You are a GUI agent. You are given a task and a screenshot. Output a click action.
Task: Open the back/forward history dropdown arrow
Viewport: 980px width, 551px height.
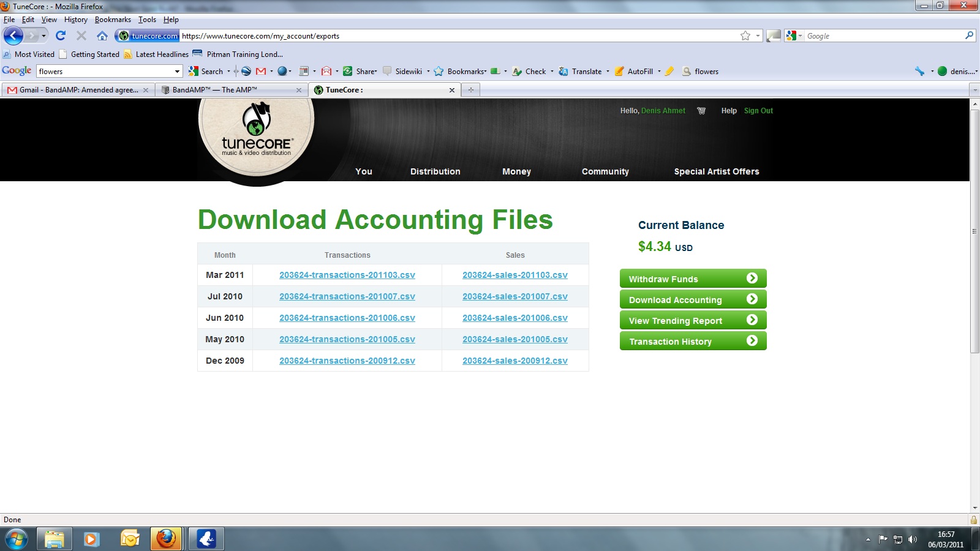pos(43,36)
